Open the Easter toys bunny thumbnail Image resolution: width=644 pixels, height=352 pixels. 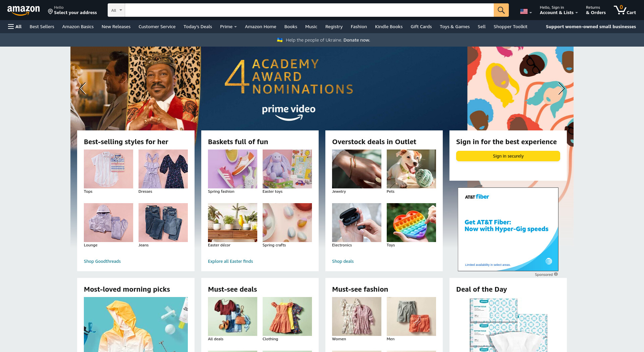(x=287, y=169)
